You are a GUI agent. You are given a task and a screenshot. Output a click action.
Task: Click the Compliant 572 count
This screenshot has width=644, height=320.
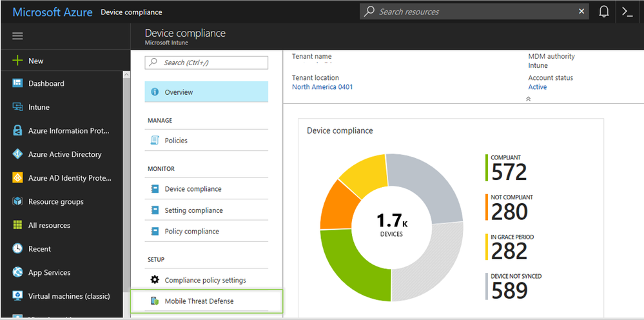coord(509,172)
